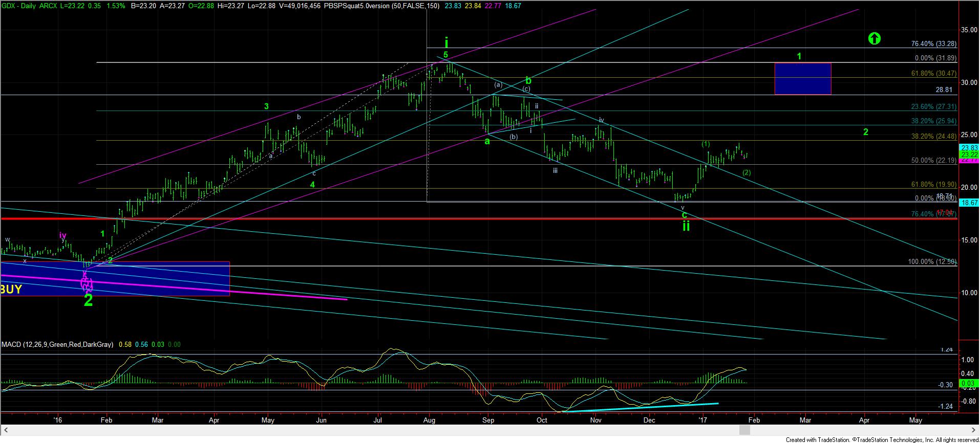Click the MACD (12,26,9,Green,Red,DarkGray) indicator label

click(x=57, y=345)
